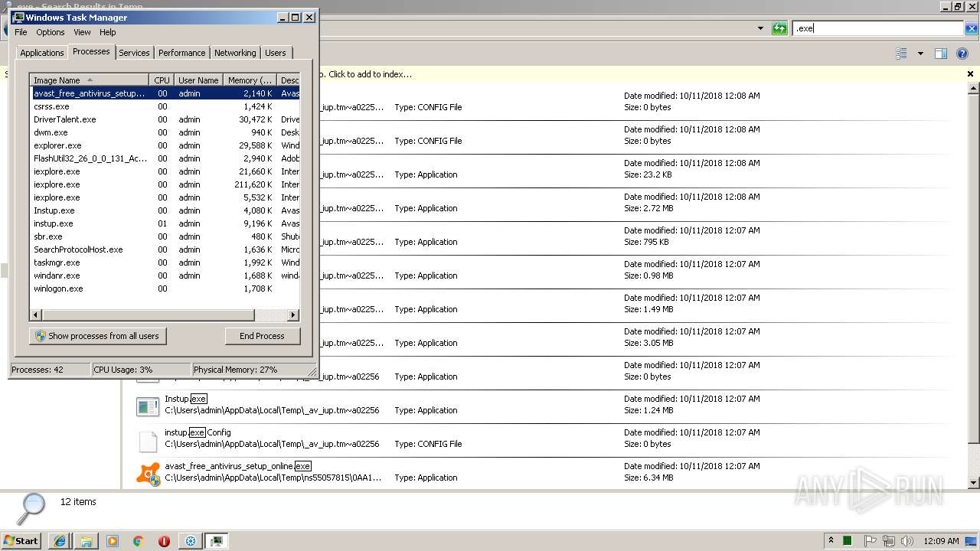Click the process list horizontal scrollbar right arrow
980x551 pixels.
pos(292,315)
